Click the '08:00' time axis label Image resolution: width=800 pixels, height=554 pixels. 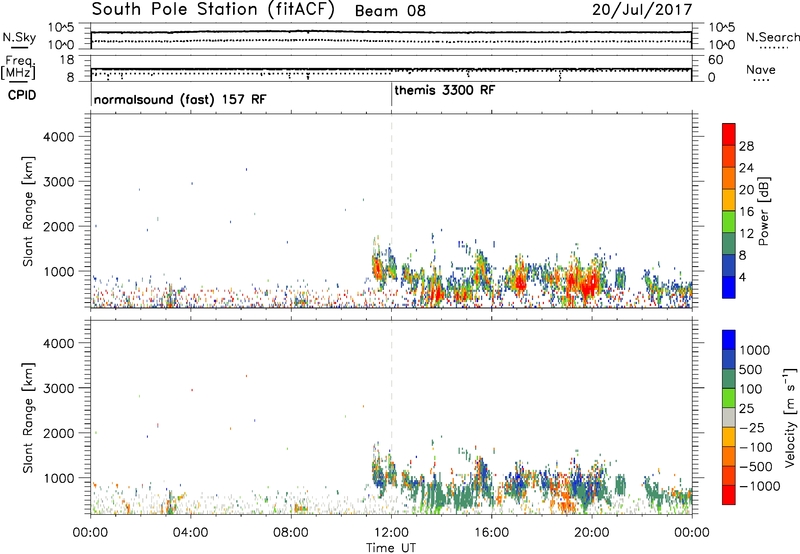291,533
